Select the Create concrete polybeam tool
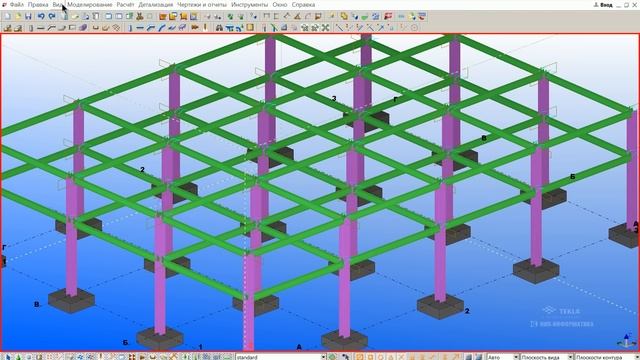Viewport: 640px width, 360px height. [51, 28]
